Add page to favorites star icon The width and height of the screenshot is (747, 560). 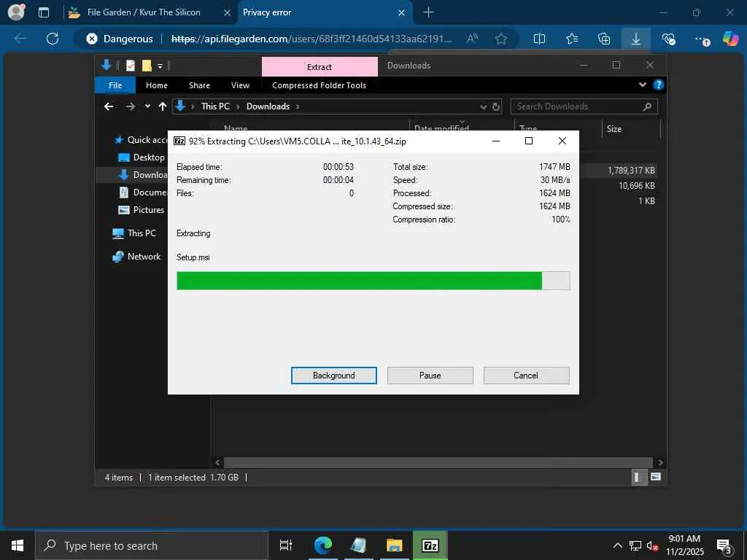500,39
